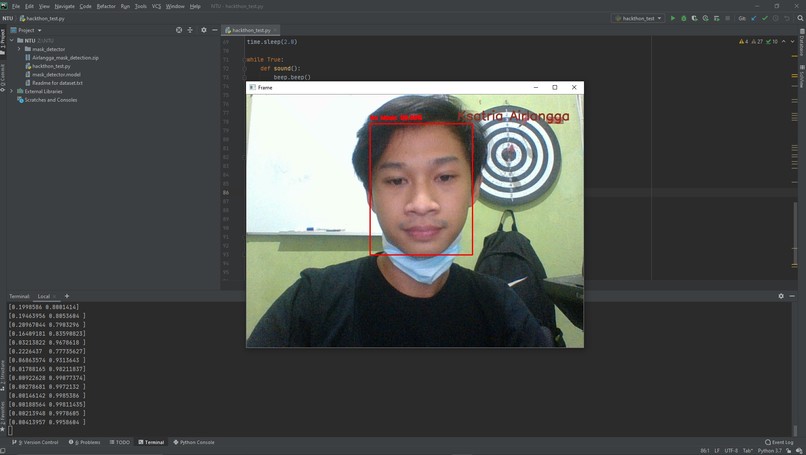Open the Problems tool window button
The image size is (806, 455).
[x=84, y=442]
